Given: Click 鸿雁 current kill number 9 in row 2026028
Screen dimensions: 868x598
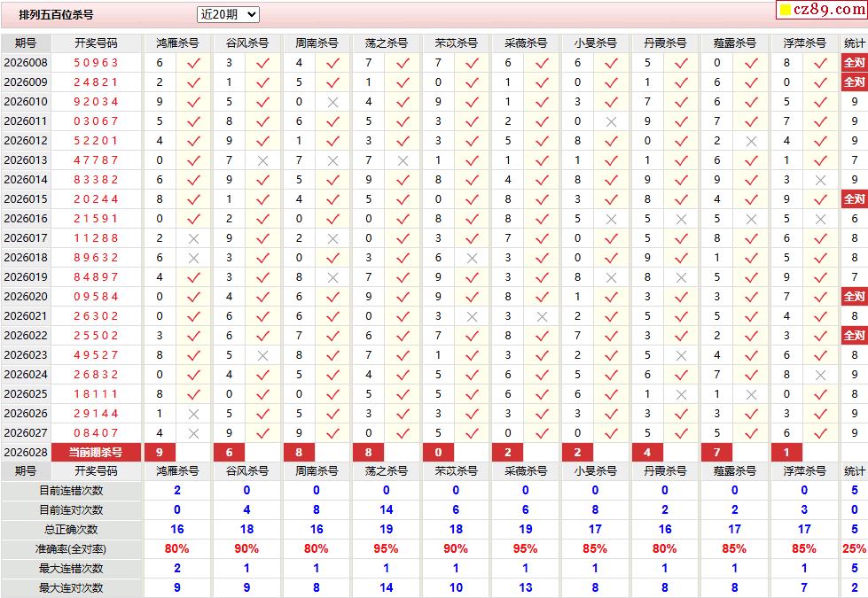Looking at the screenshot, I should (160, 453).
